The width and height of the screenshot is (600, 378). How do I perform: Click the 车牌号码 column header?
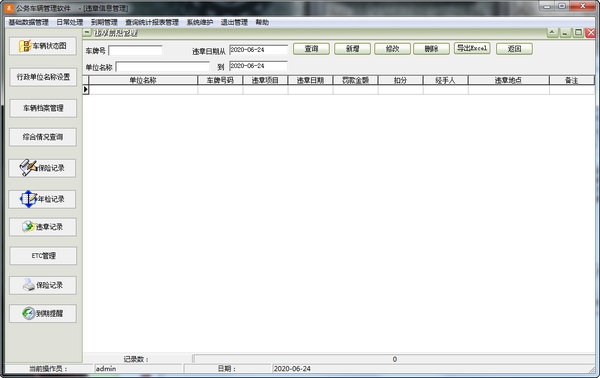coord(220,80)
